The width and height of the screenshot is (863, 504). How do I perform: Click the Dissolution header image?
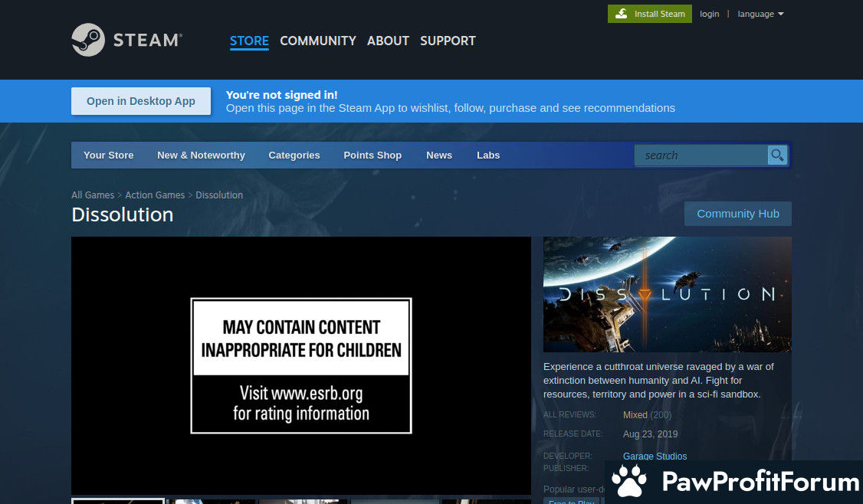[667, 294]
